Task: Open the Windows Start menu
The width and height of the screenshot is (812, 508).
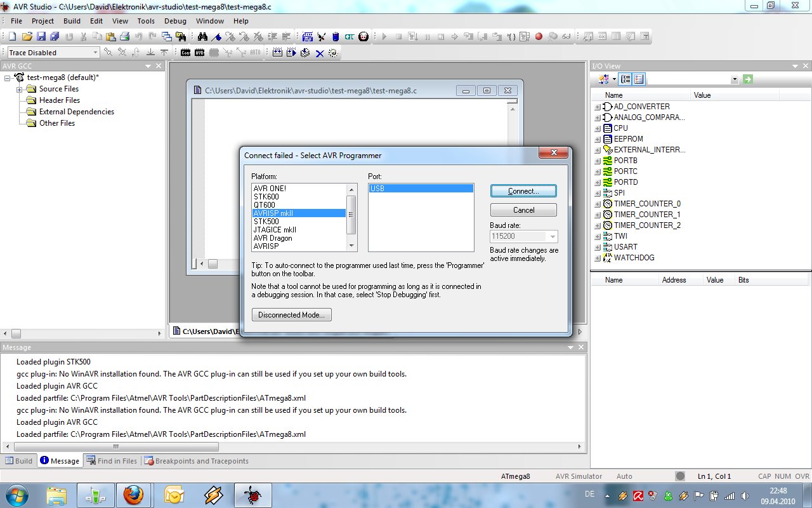Action: 16,495
